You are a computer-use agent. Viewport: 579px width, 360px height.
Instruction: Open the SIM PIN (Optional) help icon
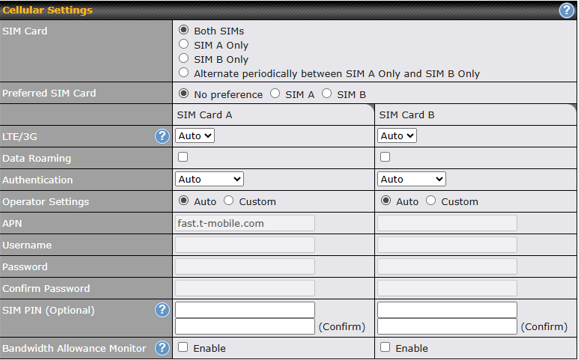tap(162, 310)
